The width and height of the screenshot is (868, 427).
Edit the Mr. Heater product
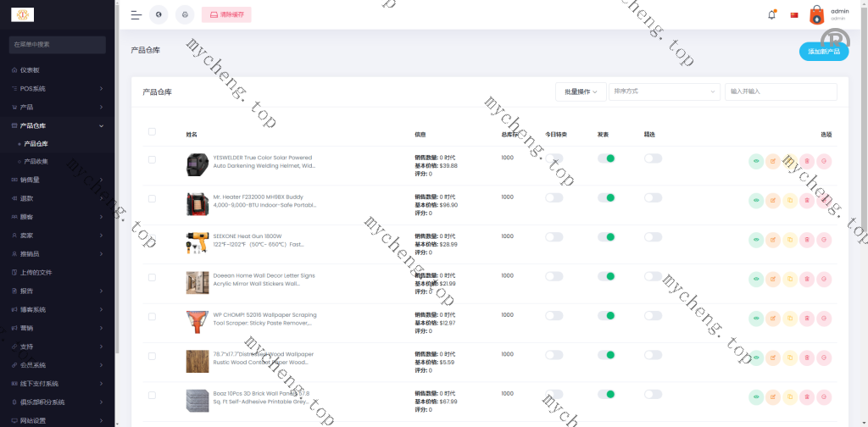click(773, 200)
